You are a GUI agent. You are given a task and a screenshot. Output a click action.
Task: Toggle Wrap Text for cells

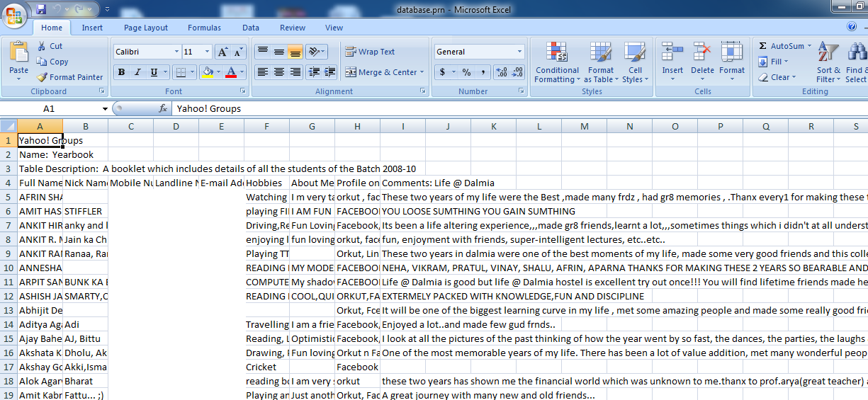[x=370, y=52]
